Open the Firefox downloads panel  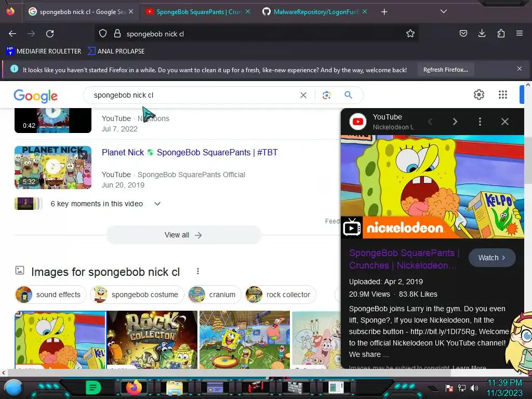[482, 33]
